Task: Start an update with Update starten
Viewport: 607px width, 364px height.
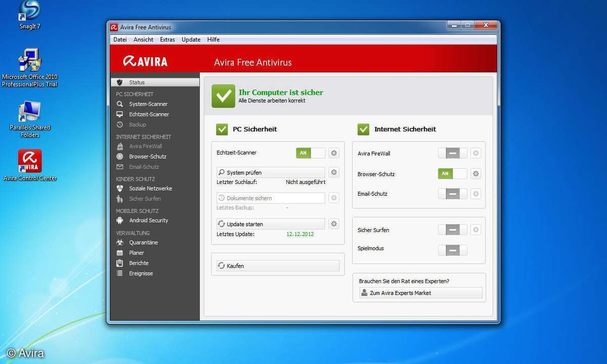Action: 271,224
